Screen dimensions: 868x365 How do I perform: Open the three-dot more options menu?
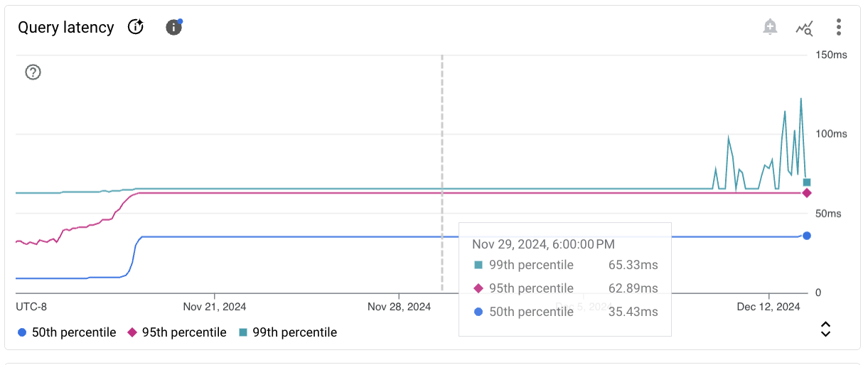coord(839,28)
